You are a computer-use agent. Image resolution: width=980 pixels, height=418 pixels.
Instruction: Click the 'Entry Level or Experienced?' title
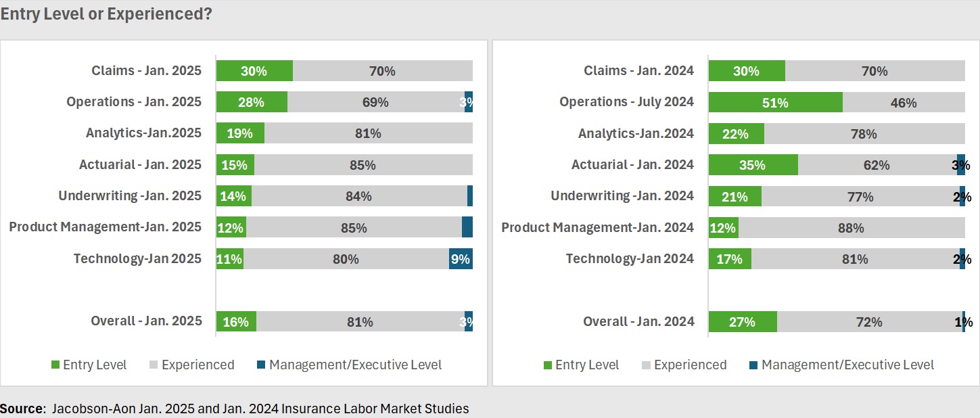[106, 14]
